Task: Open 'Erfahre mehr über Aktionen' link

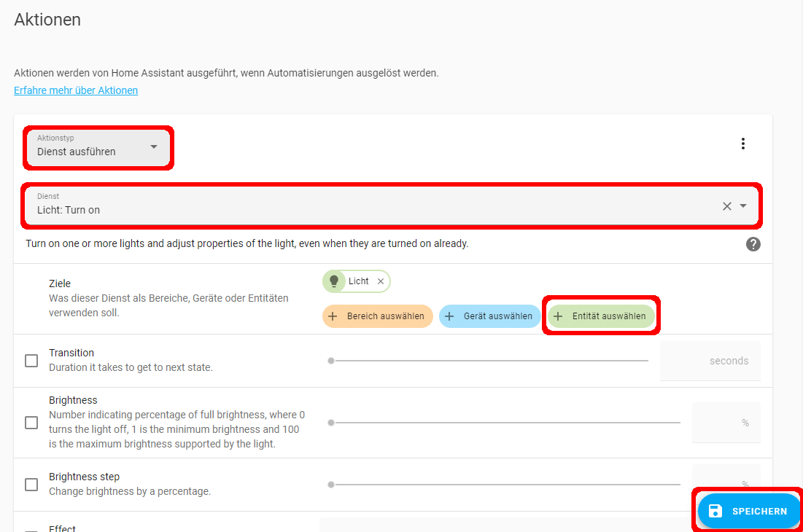Action: tap(76, 90)
